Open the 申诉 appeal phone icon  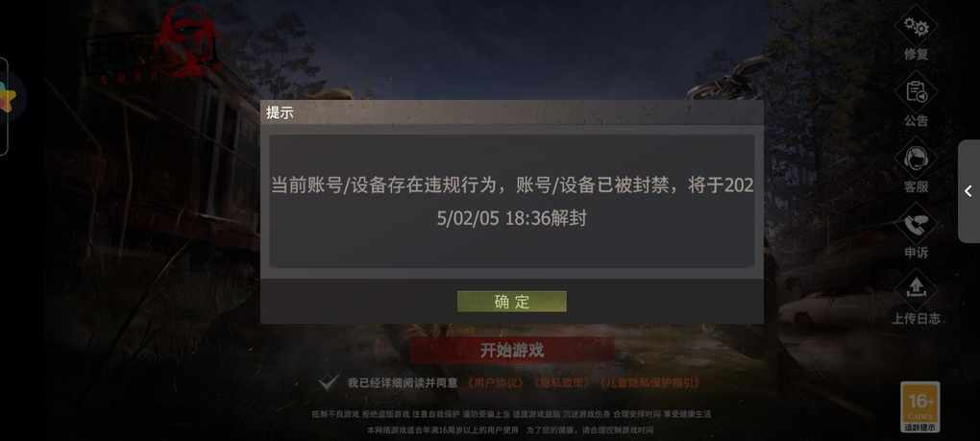[x=916, y=224]
